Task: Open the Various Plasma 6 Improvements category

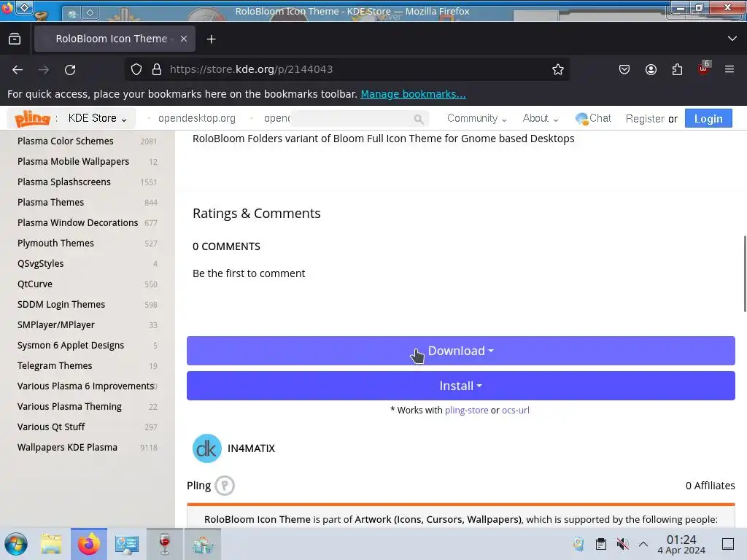Action: pos(88,386)
